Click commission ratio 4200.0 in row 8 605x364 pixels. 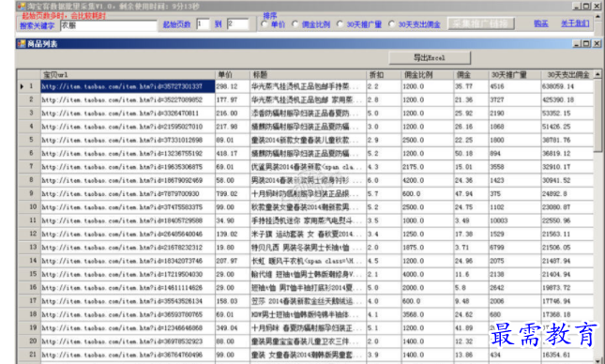coord(428,180)
